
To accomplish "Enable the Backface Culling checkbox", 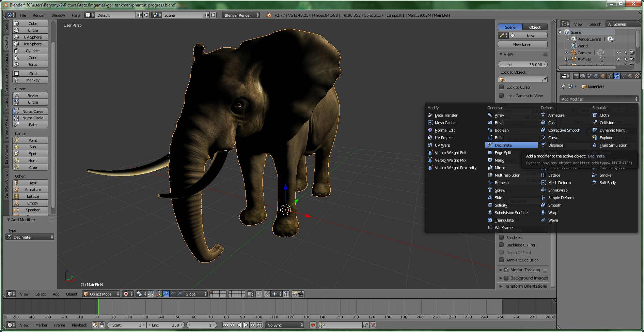I will pos(502,245).
